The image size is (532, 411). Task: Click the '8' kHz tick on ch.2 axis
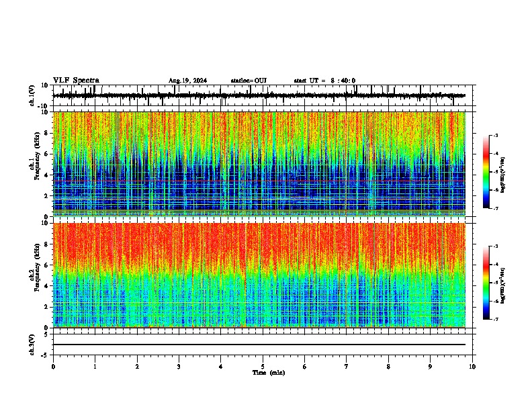pos(47,244)
